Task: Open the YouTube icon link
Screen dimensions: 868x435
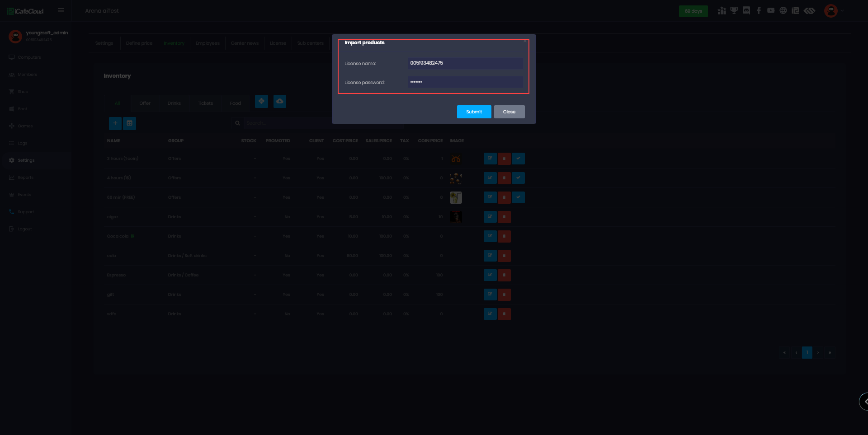Action: tap(771, 11)
